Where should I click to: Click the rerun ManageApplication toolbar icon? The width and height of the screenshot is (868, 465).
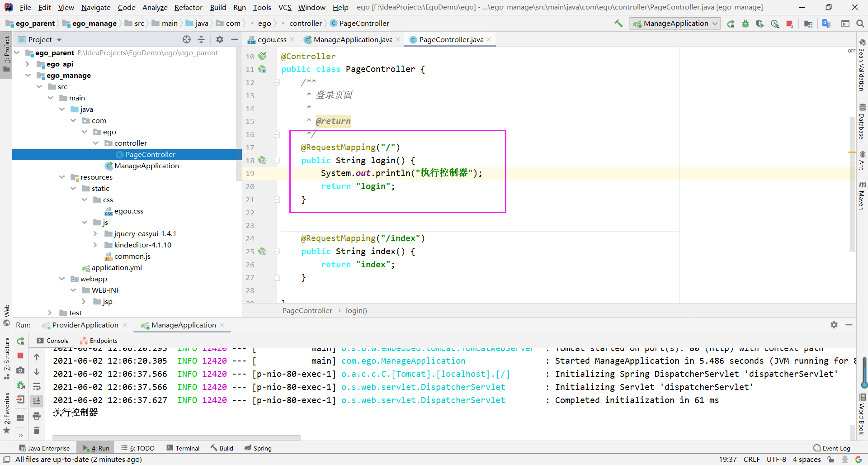point(731,24)
